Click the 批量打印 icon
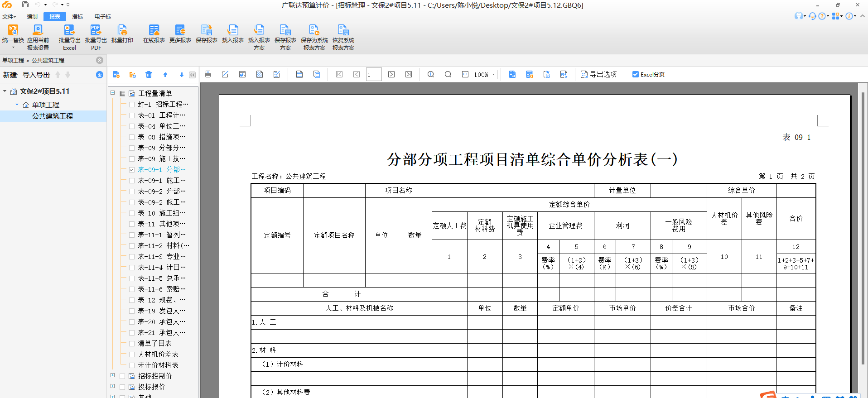This screenshot has width=868, height=398. (122, 30)
